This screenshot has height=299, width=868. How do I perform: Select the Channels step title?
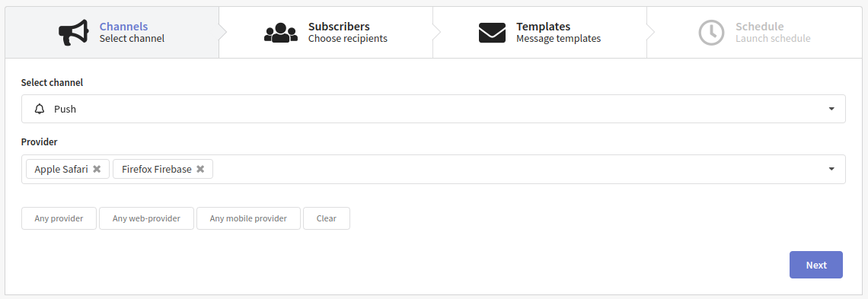[123, 26]
